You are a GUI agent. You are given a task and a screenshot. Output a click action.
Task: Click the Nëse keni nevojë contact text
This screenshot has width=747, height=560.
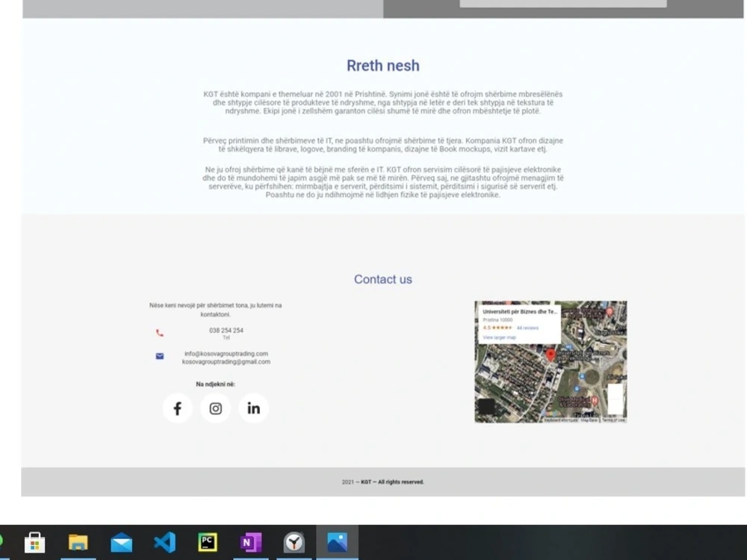point(215,310)
